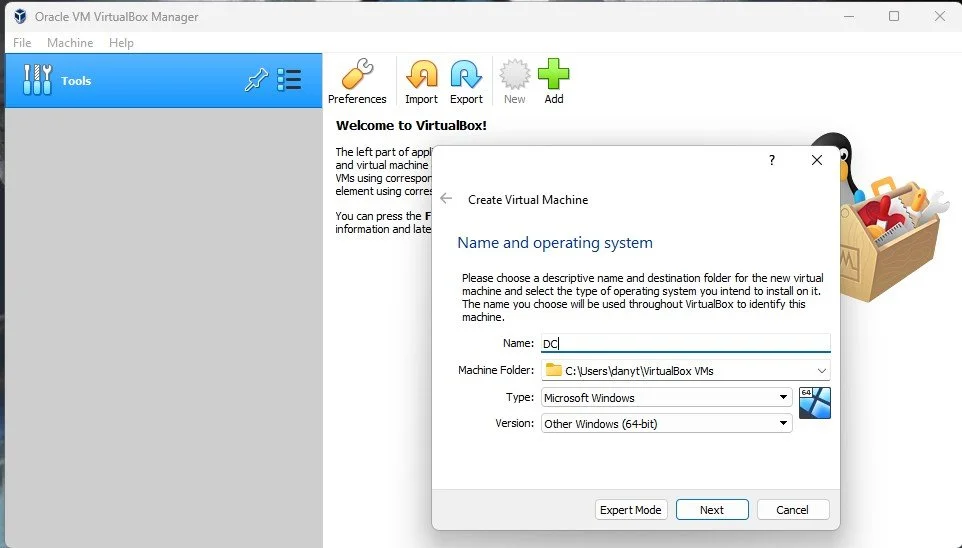Viewport: 962px width, 548px height.
Task: Click the Machine Folder yellow folder icon
Action: click(554, 370)
